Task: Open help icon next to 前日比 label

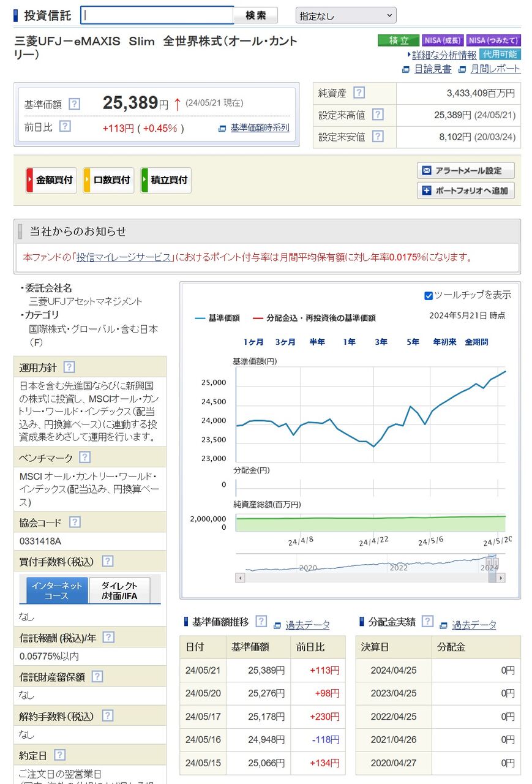Action: (x=65, y=126)
